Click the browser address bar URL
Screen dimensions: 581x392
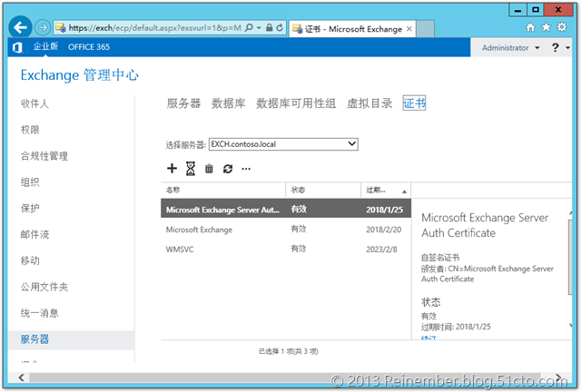(x=154, y=28)
